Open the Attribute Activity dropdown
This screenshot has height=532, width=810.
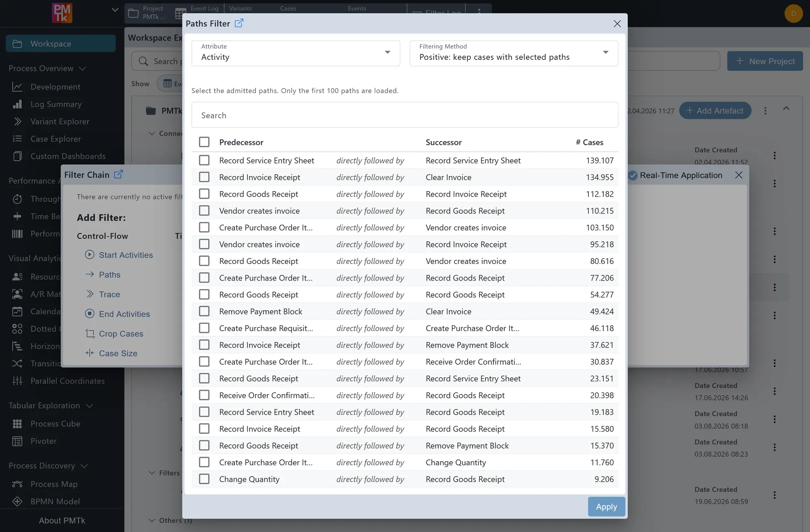pyautogui.click(x=296, y=53)
